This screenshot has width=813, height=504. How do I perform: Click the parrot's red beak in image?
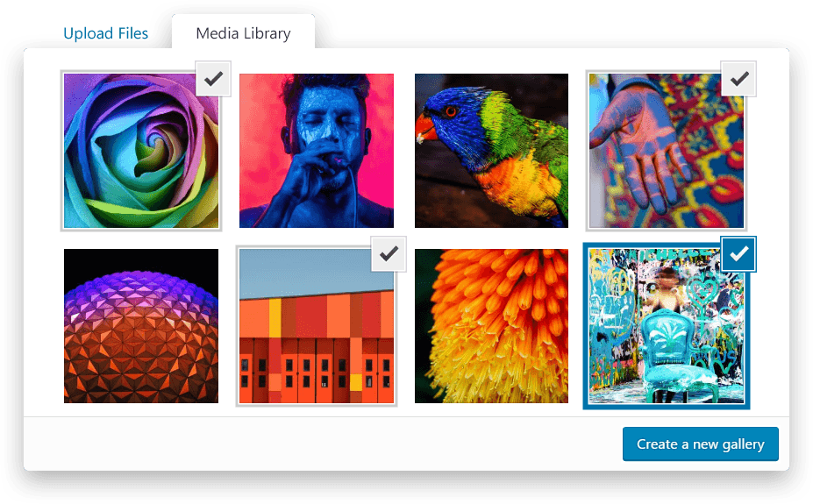click(x=425, y=130)
